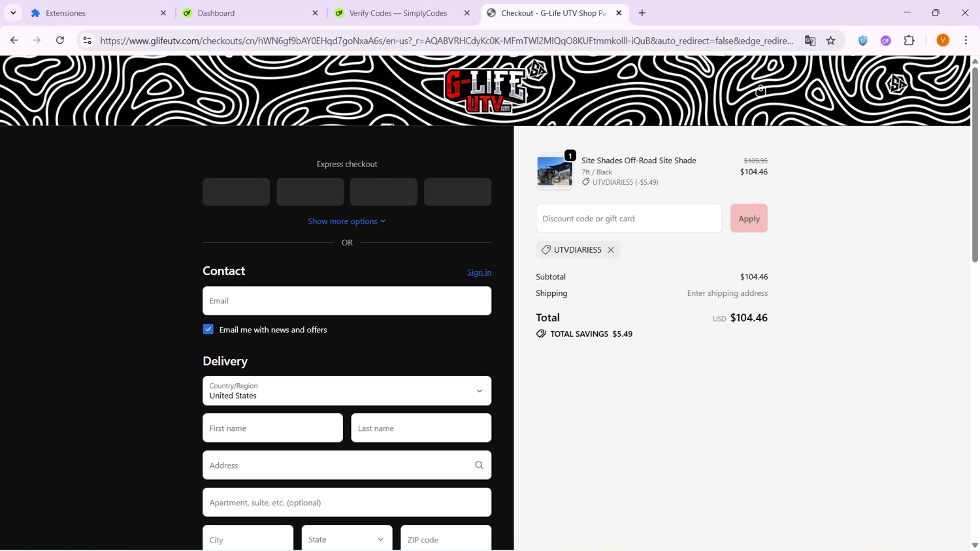This screenshot has width=980, height=551.
Task: Click the address search magnifier icon
Action: (x=479, y=465)
